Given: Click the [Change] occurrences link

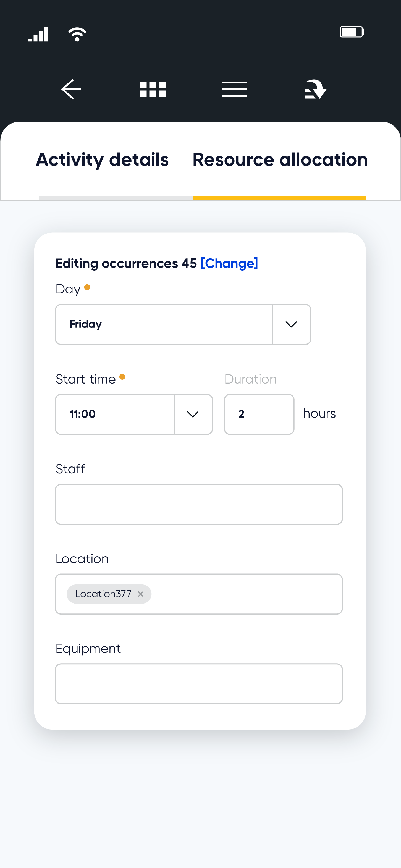Looking at the screenshot, I should (229, 263).
